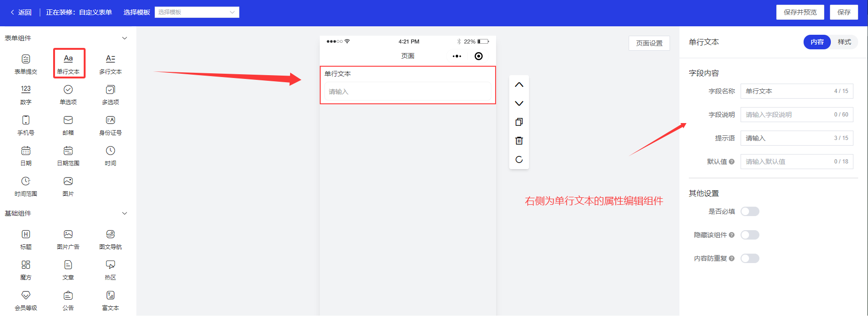Screen dimensions: 868x318
Task: Add the 图片广告 image ad component
Action: tap(68, 239)
